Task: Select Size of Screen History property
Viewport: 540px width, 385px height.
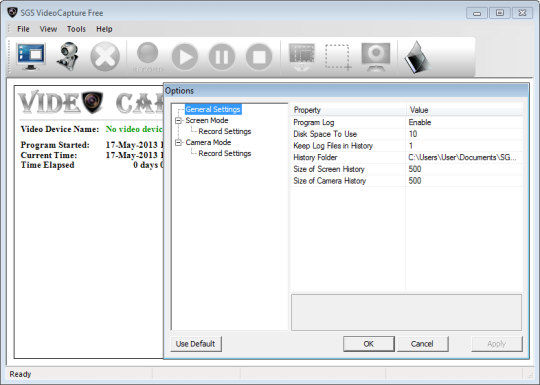Action: (x=329, y=169)
